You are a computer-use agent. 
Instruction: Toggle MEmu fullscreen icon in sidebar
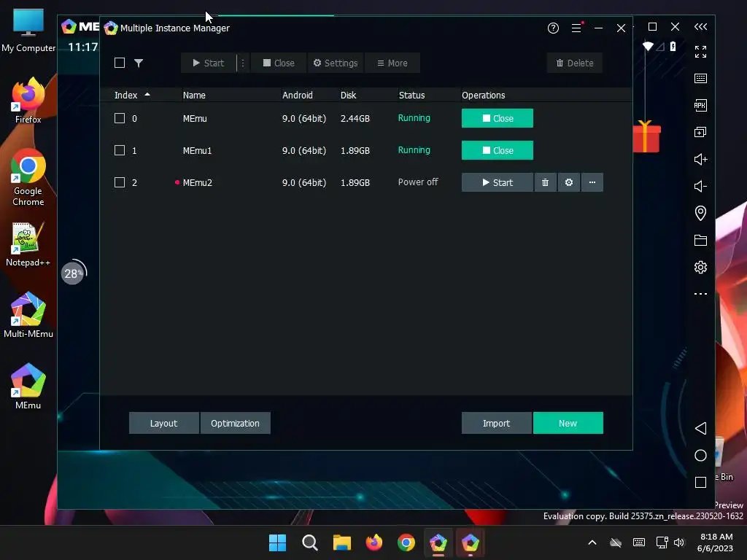700,52
